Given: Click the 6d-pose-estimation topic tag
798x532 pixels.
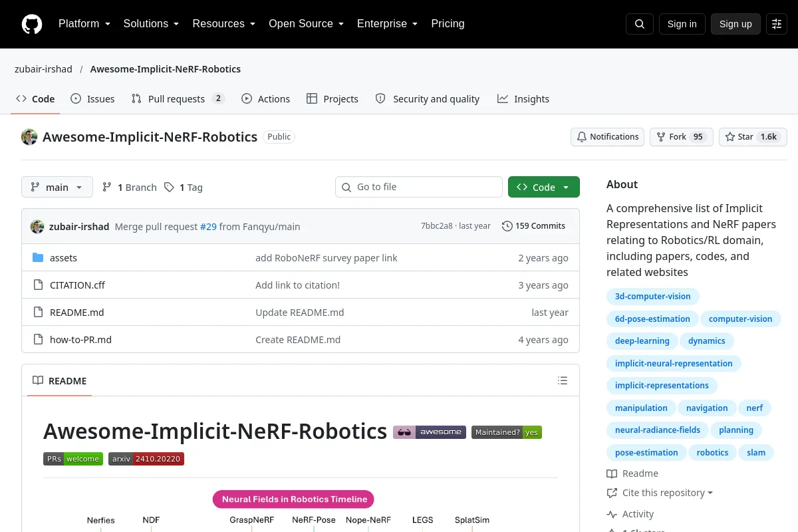Looking at the screenshot, I should tap(653, 319).
